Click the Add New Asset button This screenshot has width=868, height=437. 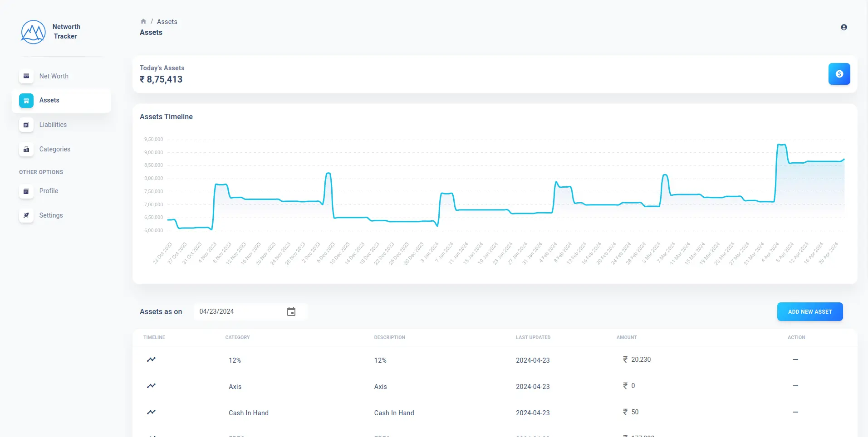click(x=810, y=311)
